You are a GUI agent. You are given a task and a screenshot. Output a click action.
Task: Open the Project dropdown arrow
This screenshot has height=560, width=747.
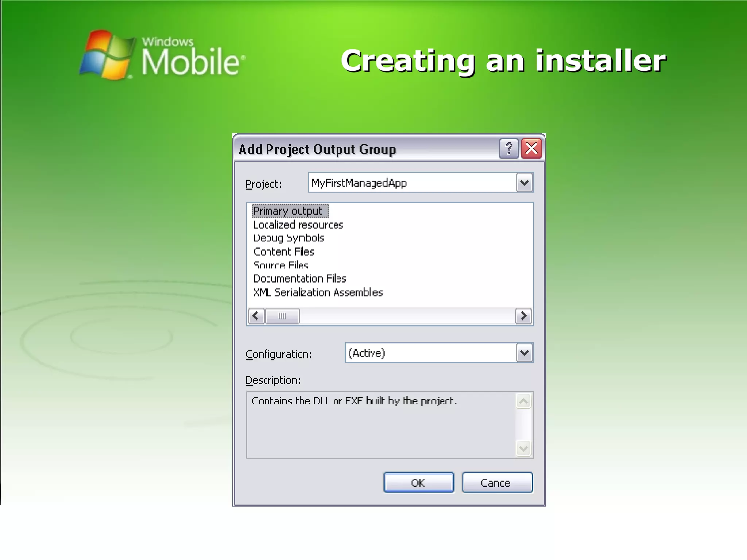click(525, 183)
